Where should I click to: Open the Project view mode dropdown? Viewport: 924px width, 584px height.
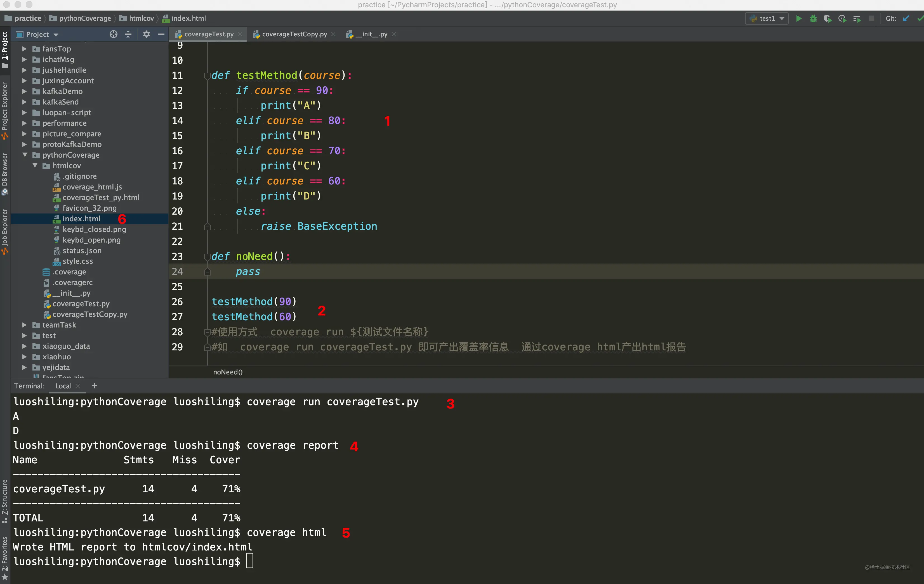click(x=37, y=34)
